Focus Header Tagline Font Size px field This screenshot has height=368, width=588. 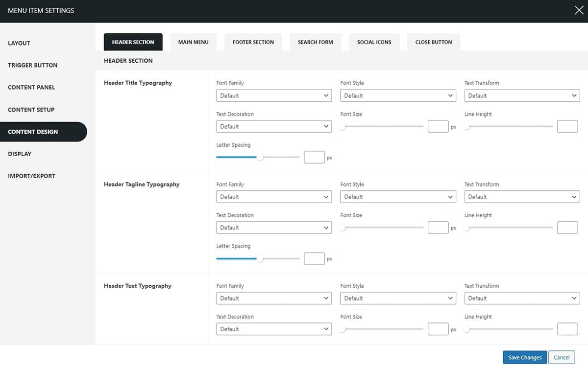pyautogui.click(x=438, y=228)
